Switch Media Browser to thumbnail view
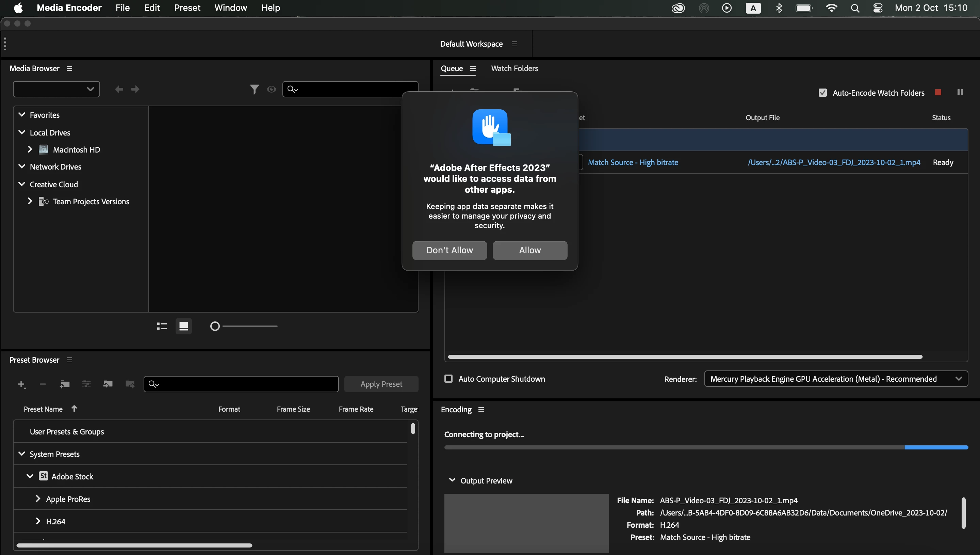This screenshot has width=980, height=555. pyautogui.click(x=184, y=326)
